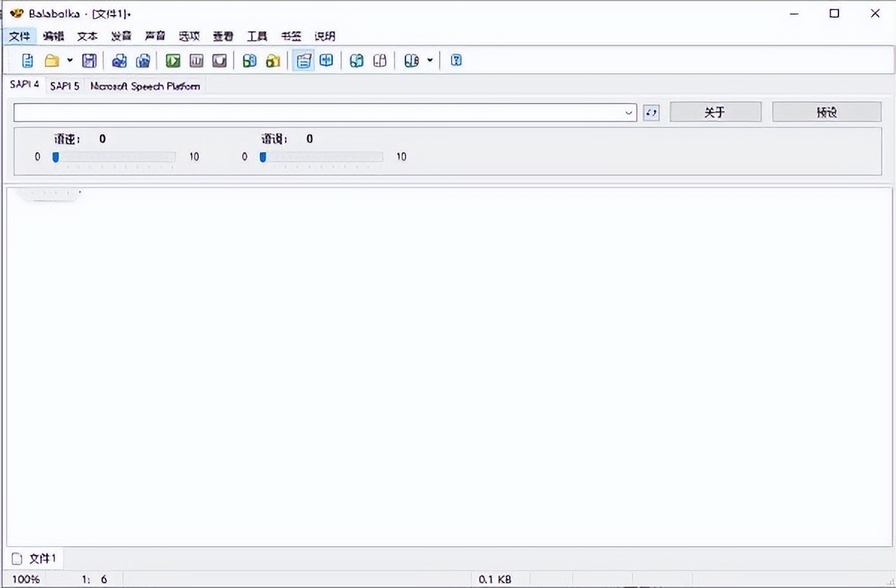
Task: Open the voice selection combo box
Action: [325, 113]
